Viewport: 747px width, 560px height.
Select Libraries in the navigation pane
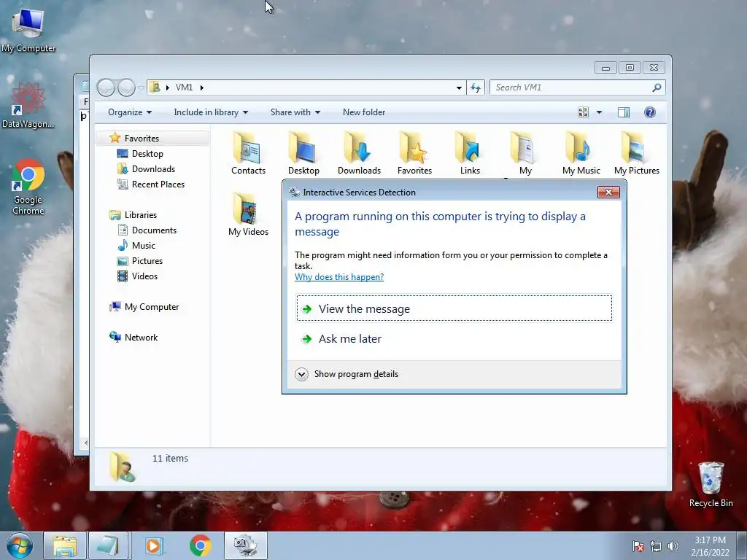pos(141,215)
